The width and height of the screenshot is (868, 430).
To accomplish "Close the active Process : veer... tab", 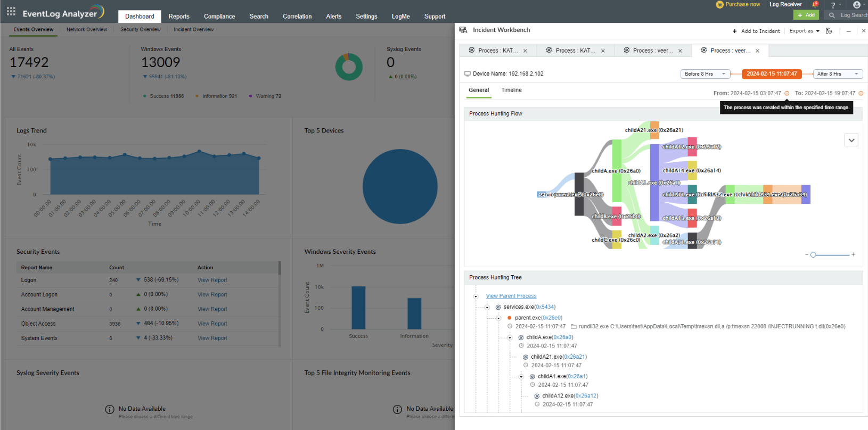I will (757, 51).
